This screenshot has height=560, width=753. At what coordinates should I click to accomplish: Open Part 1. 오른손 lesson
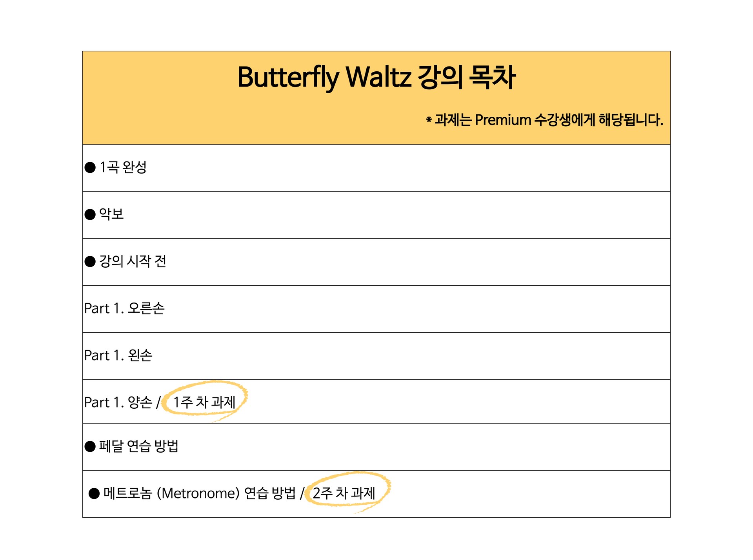point(124,308)
